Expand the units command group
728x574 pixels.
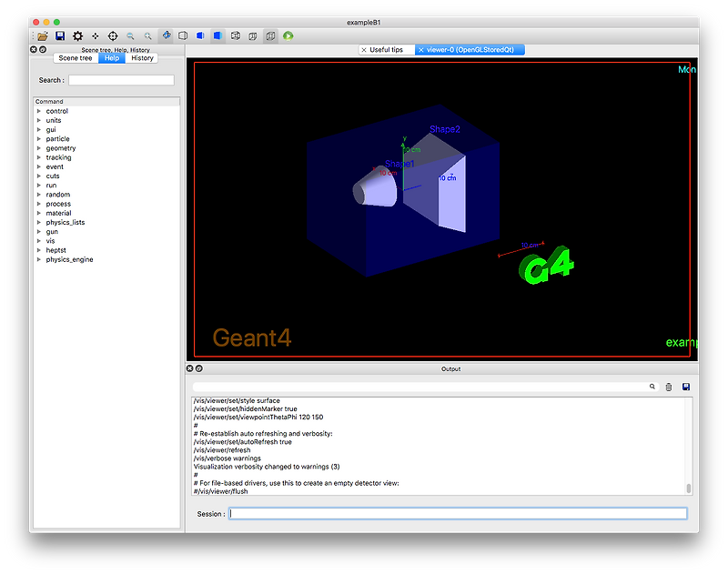pyautogui.click(x=39, y=120)
